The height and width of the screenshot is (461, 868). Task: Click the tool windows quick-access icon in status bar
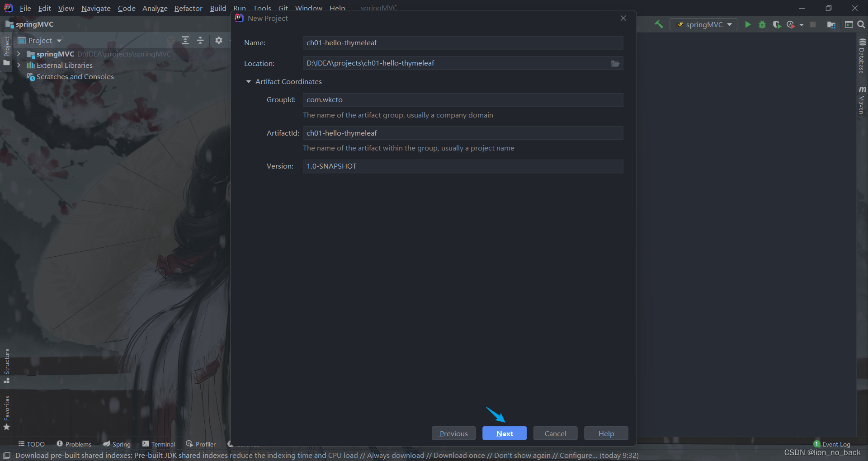tap(7, 455)
